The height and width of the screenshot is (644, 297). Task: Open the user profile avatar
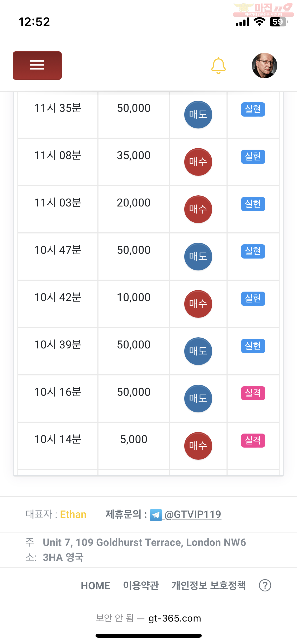coord(265,66)
